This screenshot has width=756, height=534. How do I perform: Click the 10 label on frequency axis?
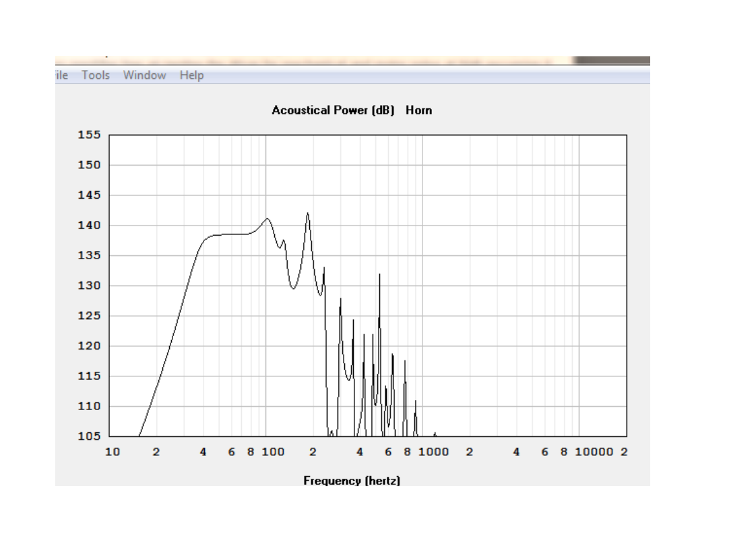click(113, 452)
